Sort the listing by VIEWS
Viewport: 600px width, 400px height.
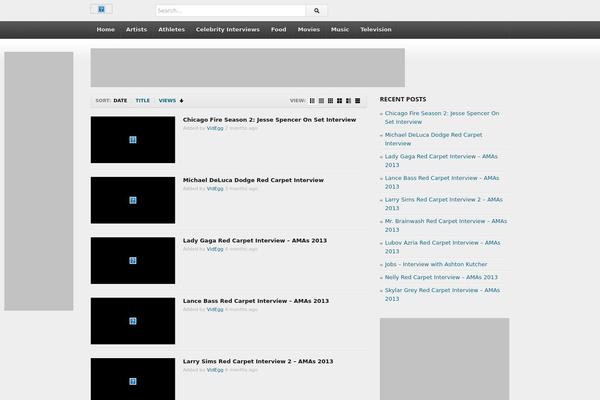[167, 101]
